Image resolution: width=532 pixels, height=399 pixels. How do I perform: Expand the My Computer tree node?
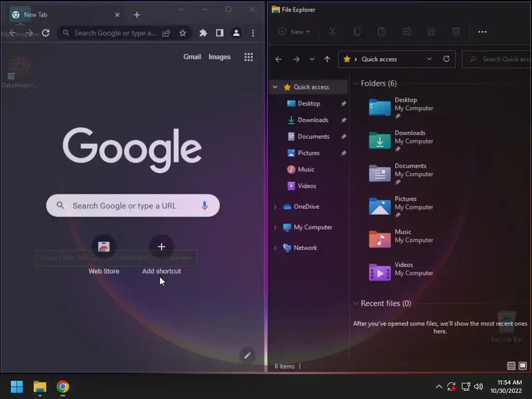point(275,228)
